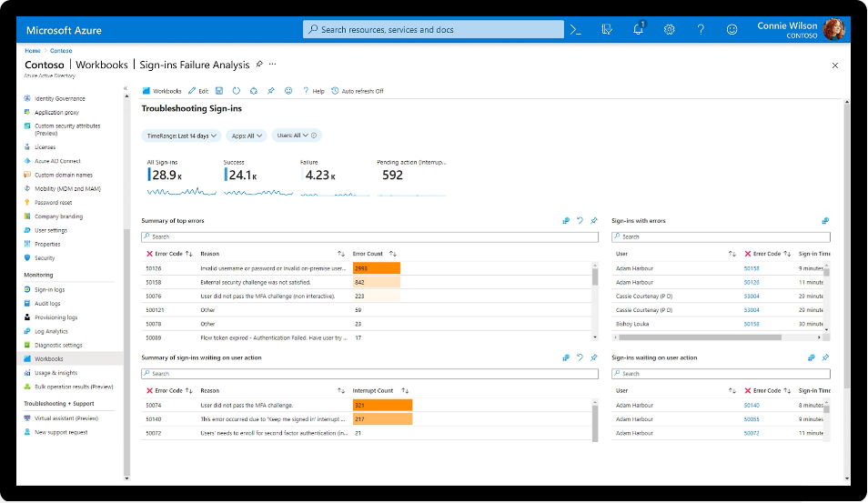
Task: Open error code 50158 link for Adam Harbour
Action: 752,268
